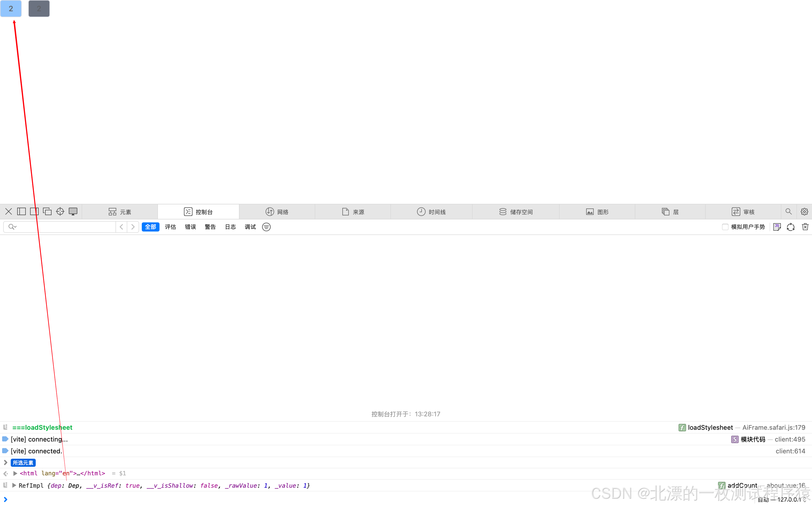The width and height of the screenshot is (812, 507).
Task: Open console snippets JS icon
Action: click(x=777, y=227)
